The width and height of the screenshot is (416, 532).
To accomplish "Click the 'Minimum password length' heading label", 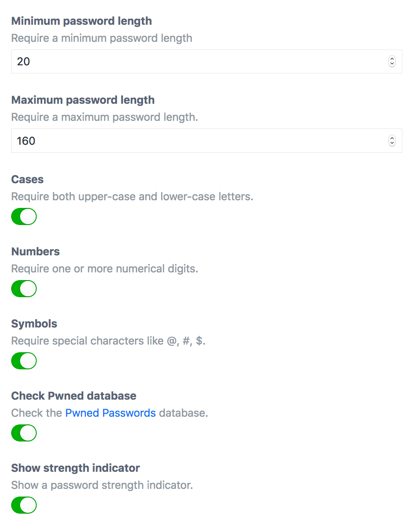I will click(x=82, y=21).
